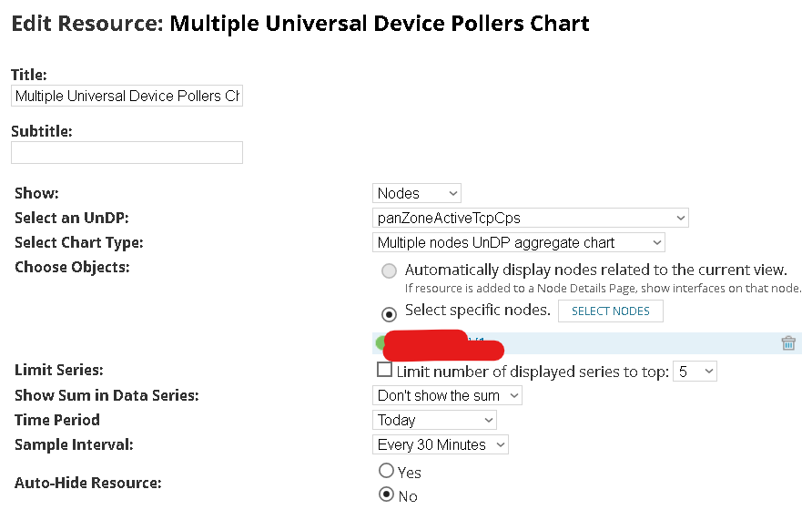Expand Show Sum in Data Series dropdown
Image resolution: width=812 pixels, height=520 pixels.
(448, 395)
